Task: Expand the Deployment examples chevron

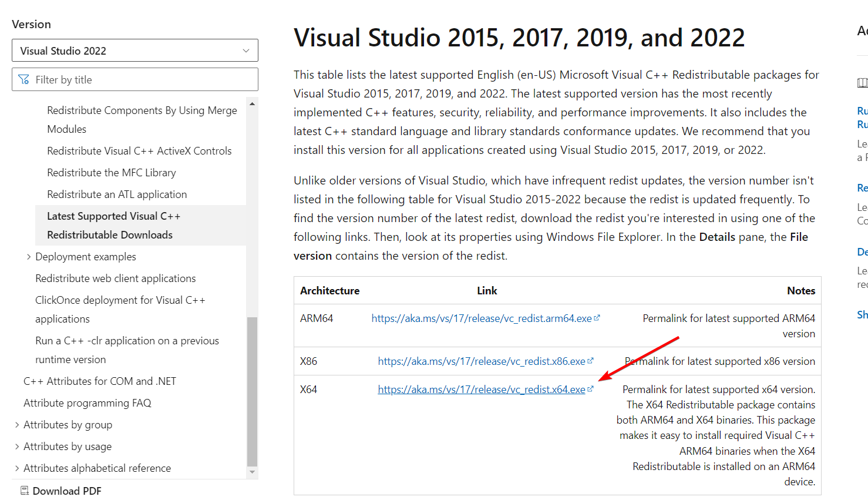Action: tap(28, 257)
